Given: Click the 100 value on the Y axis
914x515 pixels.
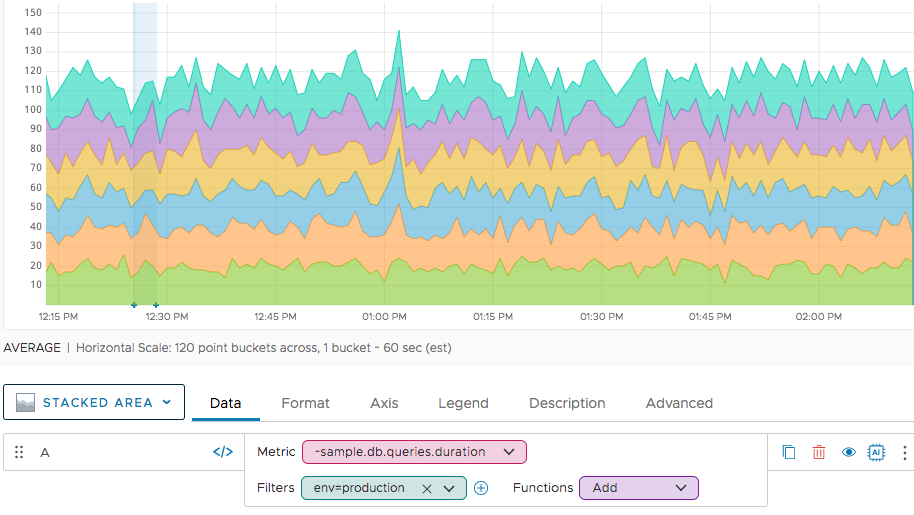Looking at the screenshot, I should coord(33,110).
